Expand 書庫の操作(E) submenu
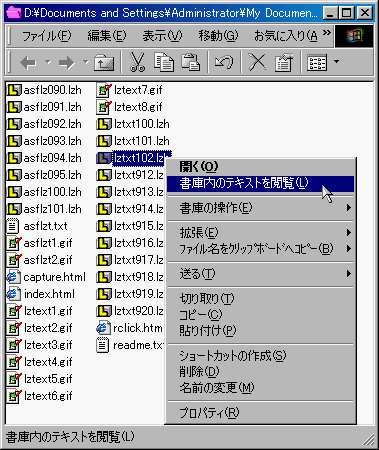The height and width of the screenshot is (450, 379). pyautogui.click(x=260, y=208)
